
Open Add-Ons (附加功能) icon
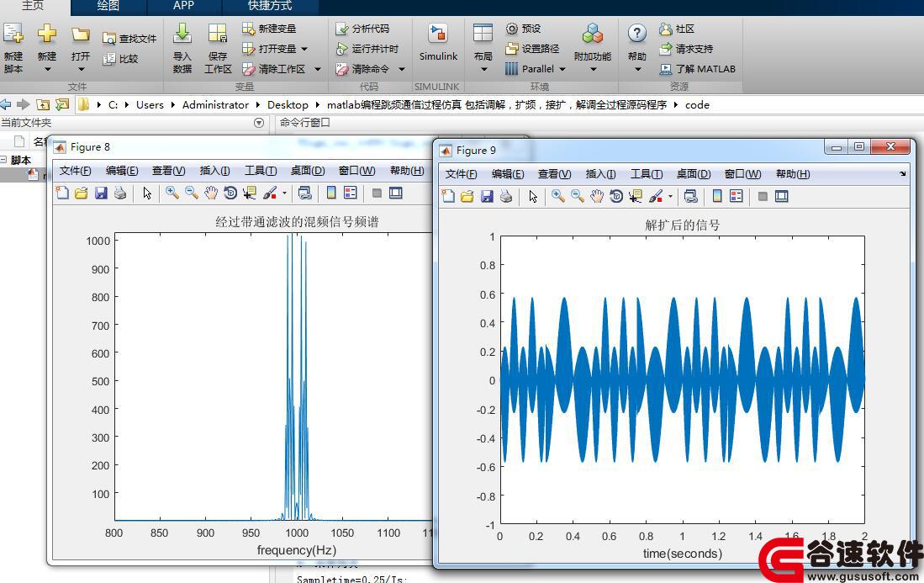[x=592, y=34]
